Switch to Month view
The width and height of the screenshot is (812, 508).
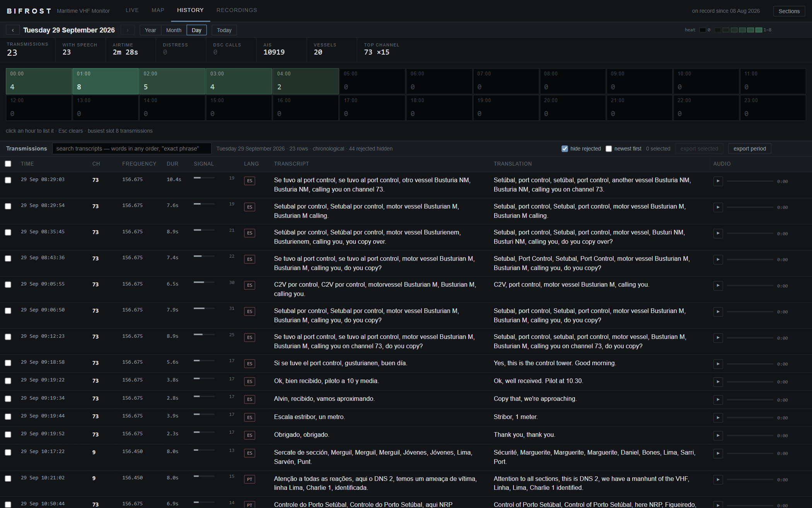click(174, 30)
